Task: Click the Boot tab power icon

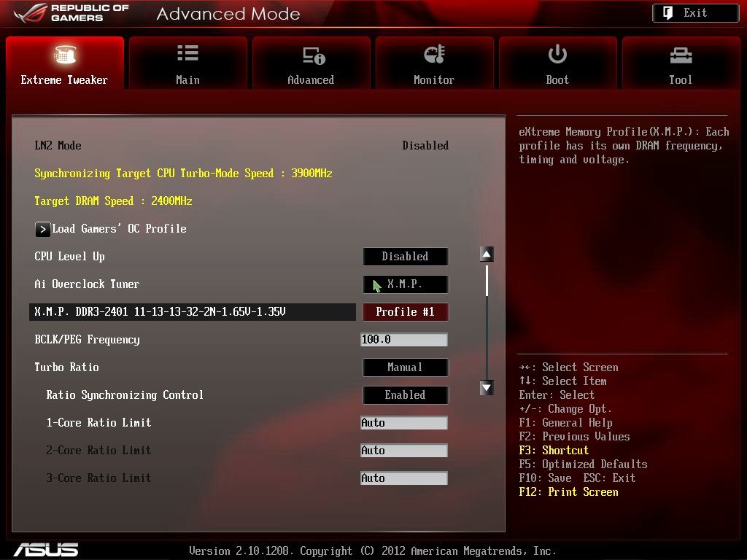Action: 557,54
